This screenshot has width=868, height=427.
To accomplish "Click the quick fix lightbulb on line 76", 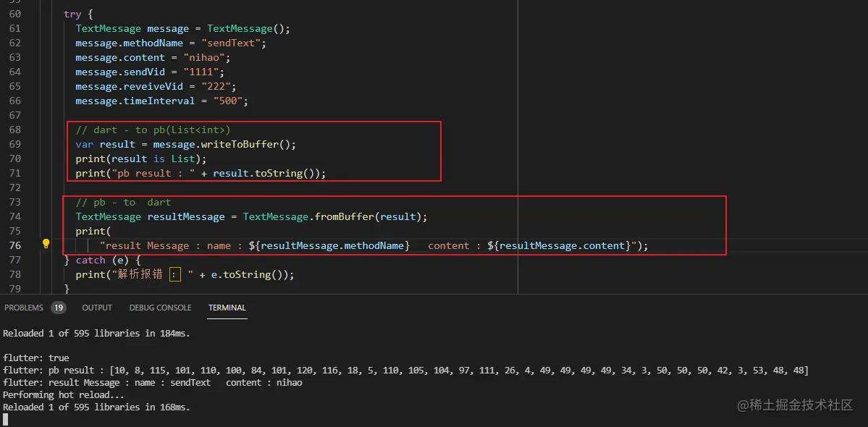I will 46,245.
